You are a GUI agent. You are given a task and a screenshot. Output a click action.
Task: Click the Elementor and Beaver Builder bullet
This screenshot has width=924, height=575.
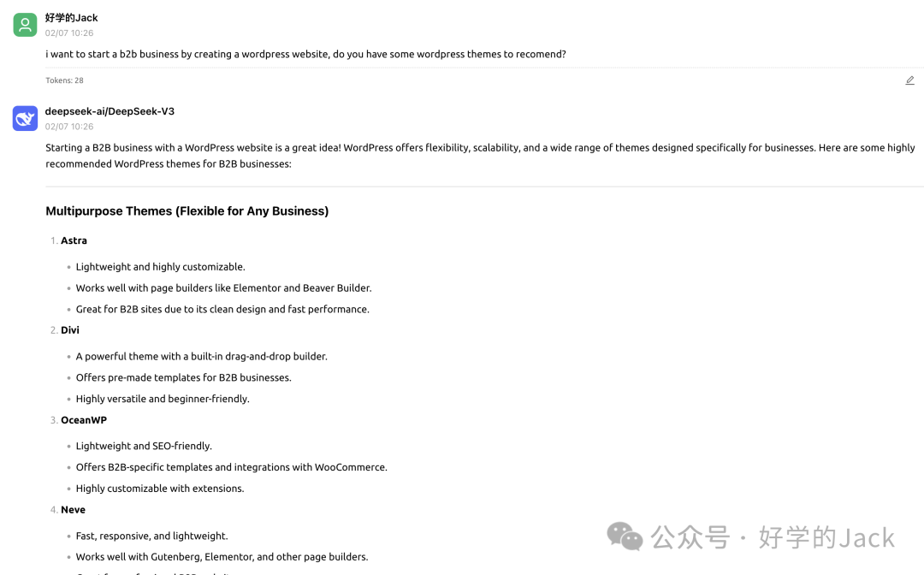223,287
